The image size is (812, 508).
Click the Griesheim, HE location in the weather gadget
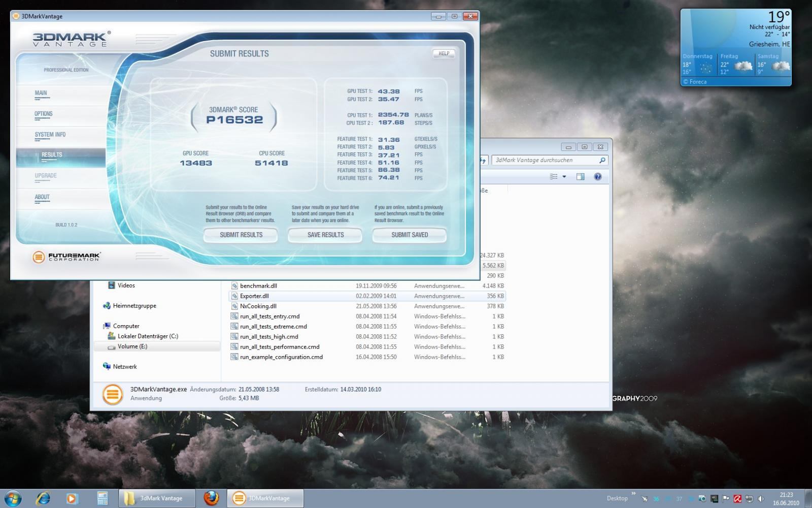point(769,44)
